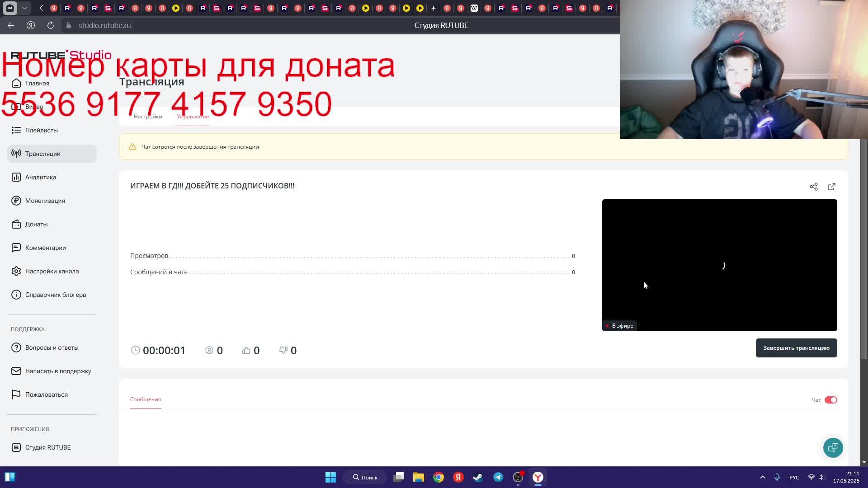Select Трансляции in the sidebar
This screenshot has height=488, width=868.
point(43,153)
